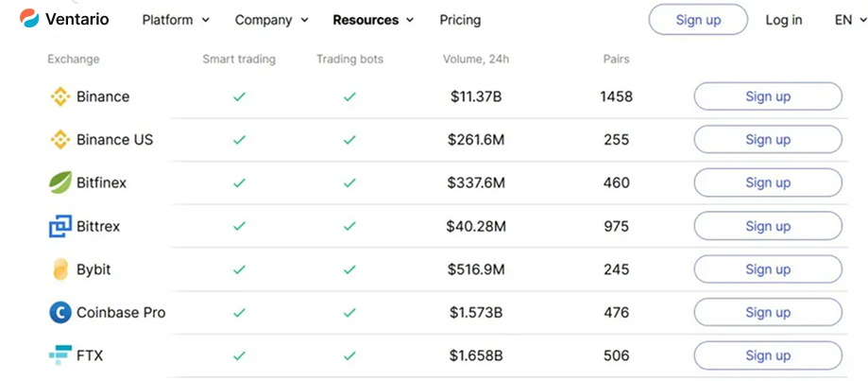The height and width of the screenshot is (381, 868).
Task: Click the Volume, 24h column header
Action: point(475,59)
